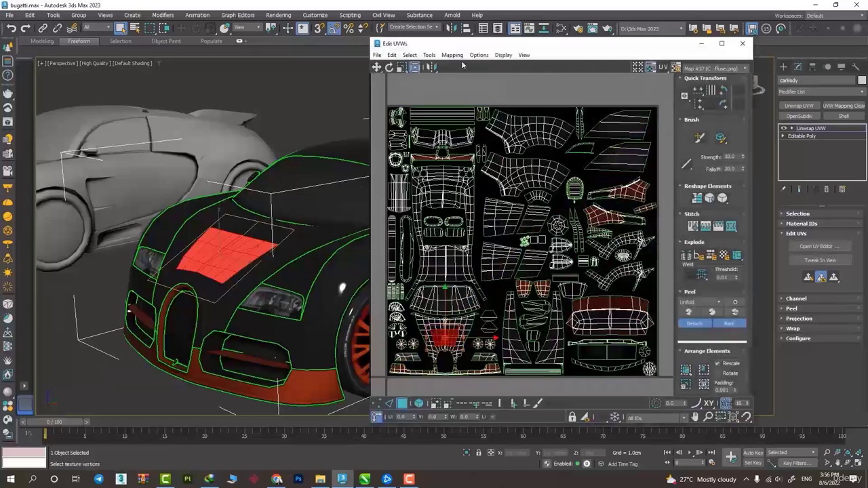Image resolution: width=868 pixels, height=488 pixels.
Task: Open the Map #37 texture dropdown
Action: [x=716, y=68]
